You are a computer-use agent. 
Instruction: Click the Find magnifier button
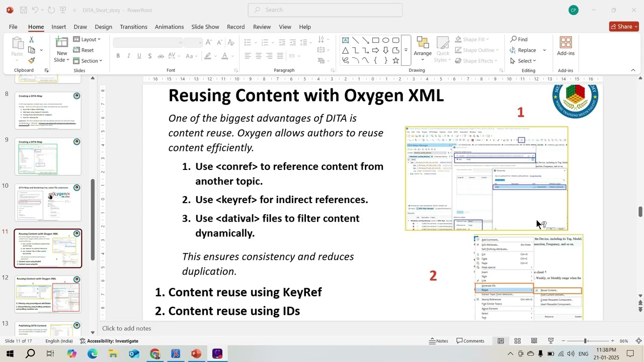(x=519, y=39)
